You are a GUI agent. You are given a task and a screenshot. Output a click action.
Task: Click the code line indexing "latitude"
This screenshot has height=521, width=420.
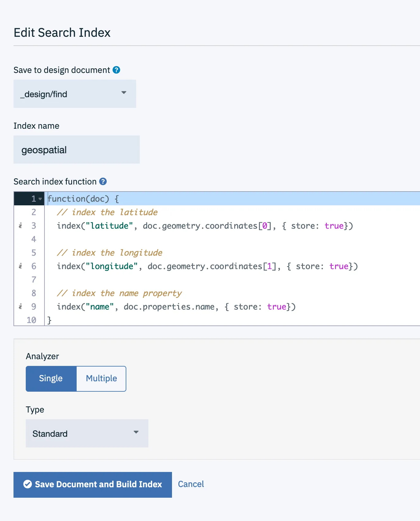pyautogui.click(x=205, y=226)
